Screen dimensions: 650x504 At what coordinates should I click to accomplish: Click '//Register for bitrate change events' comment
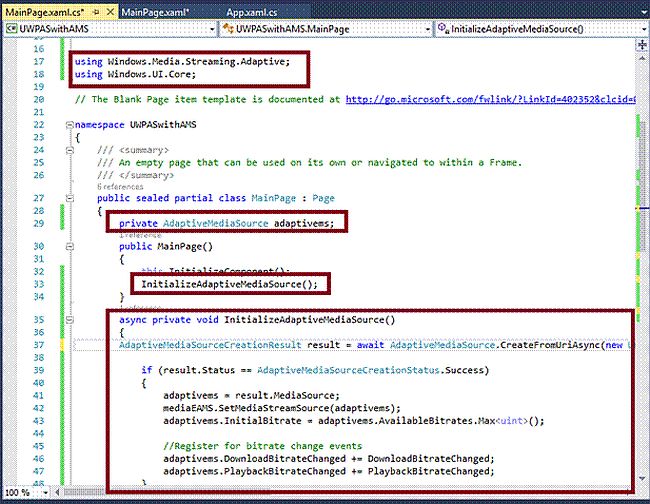[x=262, y=446]
